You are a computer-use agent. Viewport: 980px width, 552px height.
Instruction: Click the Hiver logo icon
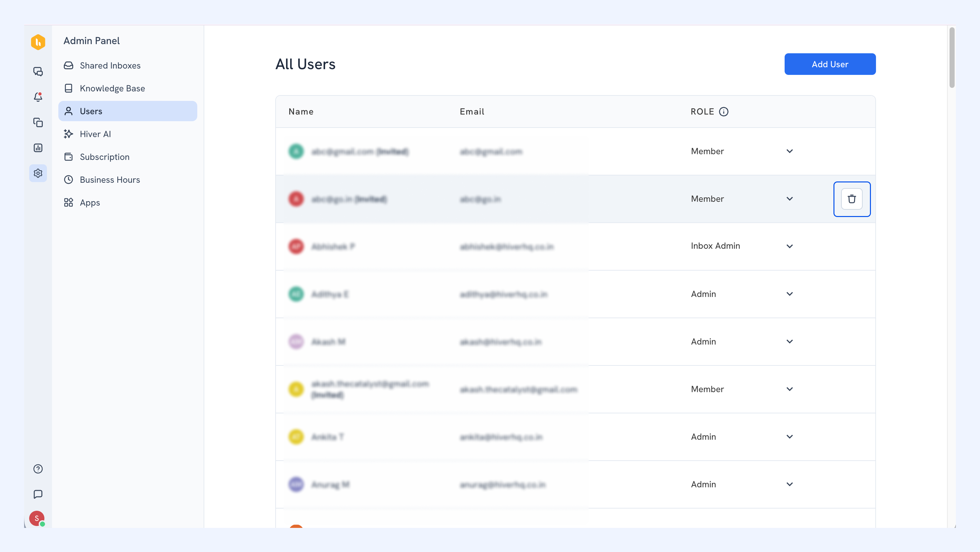point(38,42)
